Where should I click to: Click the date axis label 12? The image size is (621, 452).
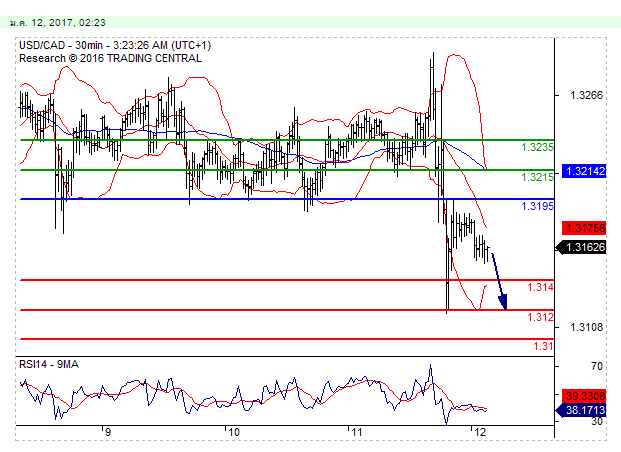[x=480, y=432]
